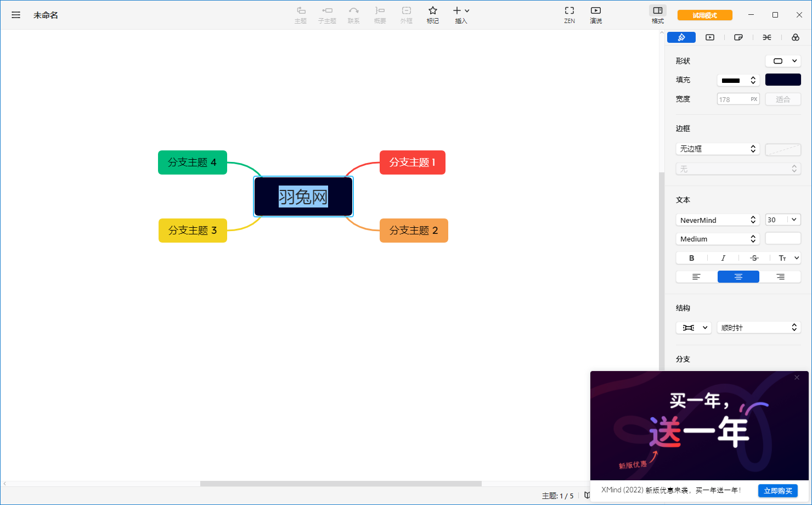Click the 主题: 1 / 5 status text

pos(557,496)
